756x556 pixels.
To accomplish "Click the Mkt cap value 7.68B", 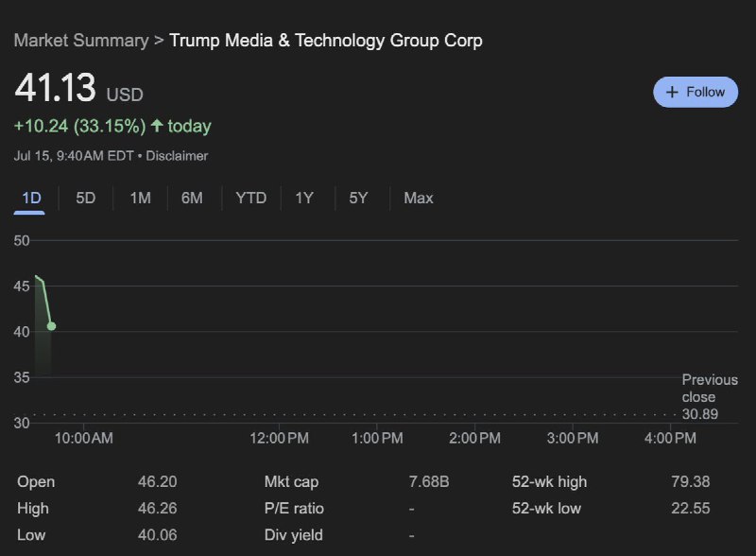I will 429,481.
